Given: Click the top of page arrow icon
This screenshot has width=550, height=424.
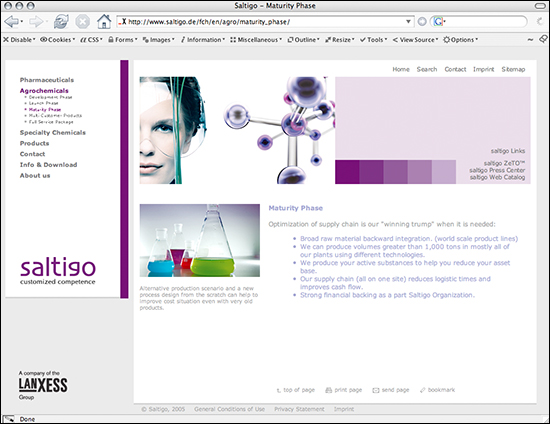Looking at the screenshot, I should pos(279,390).
